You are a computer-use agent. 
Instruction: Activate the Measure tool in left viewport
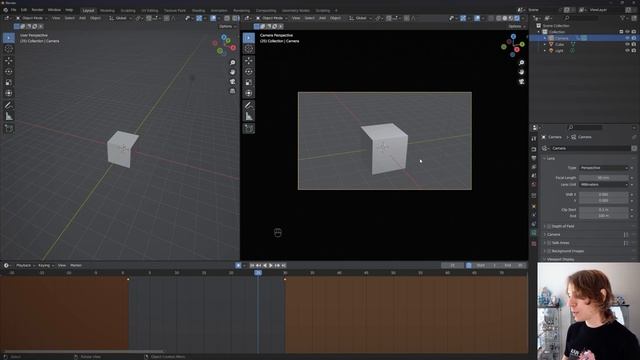coord(9,117)
